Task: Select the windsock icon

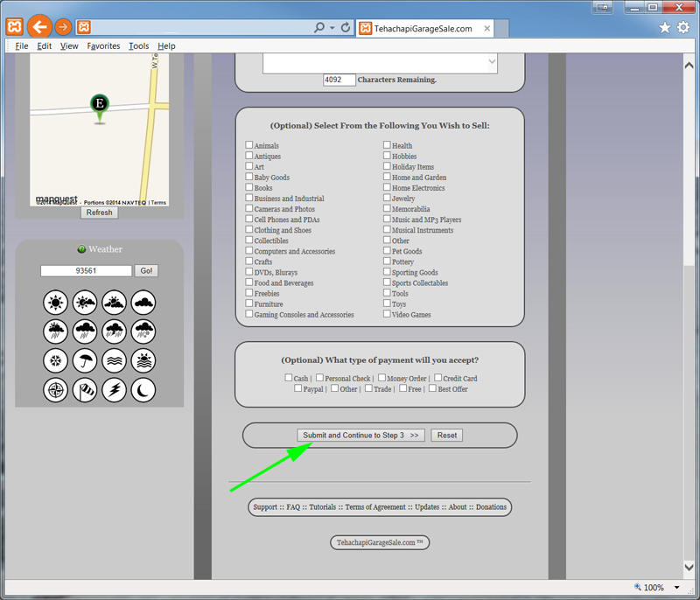Action: pos(85,390)
